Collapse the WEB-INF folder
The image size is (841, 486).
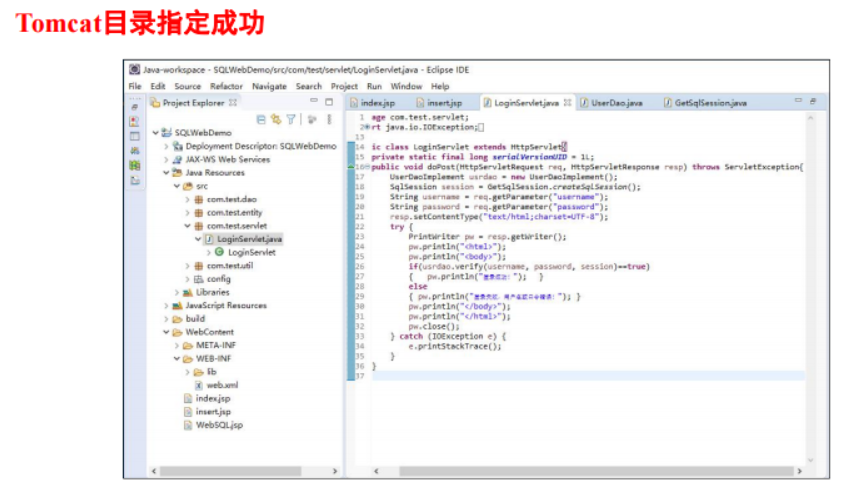pyautogui.click(x=176, y=358)
